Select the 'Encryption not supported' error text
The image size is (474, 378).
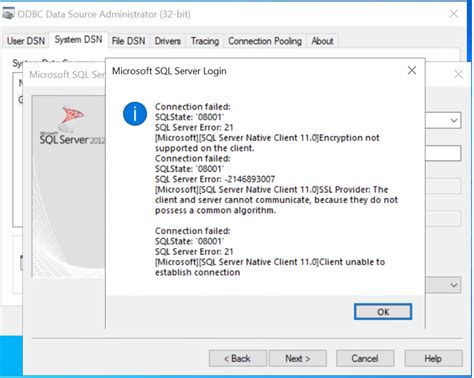click(267, 143)
